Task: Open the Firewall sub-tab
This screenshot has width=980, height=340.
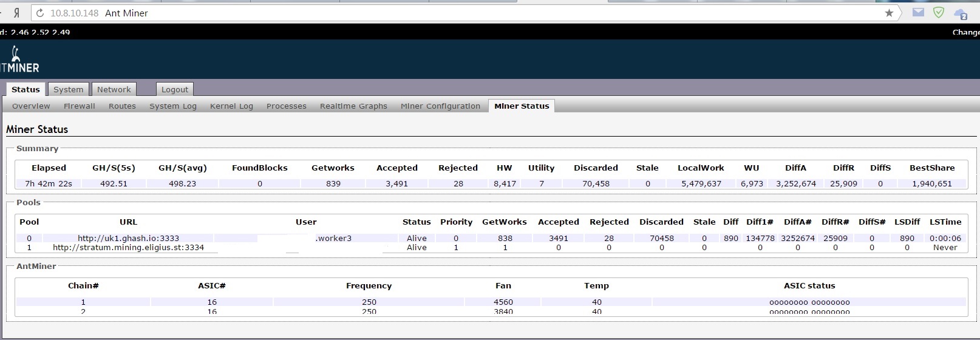Action: (x=80, y=106)
